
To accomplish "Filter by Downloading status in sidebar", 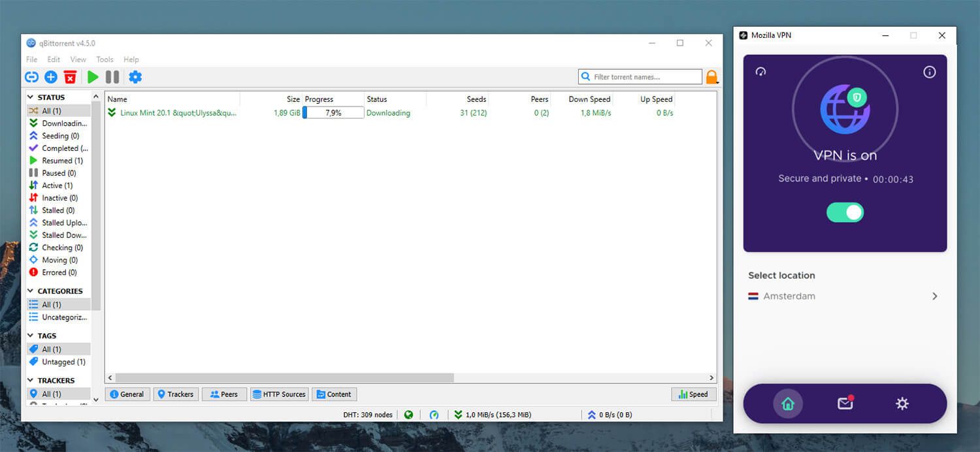I will [59, 123].
